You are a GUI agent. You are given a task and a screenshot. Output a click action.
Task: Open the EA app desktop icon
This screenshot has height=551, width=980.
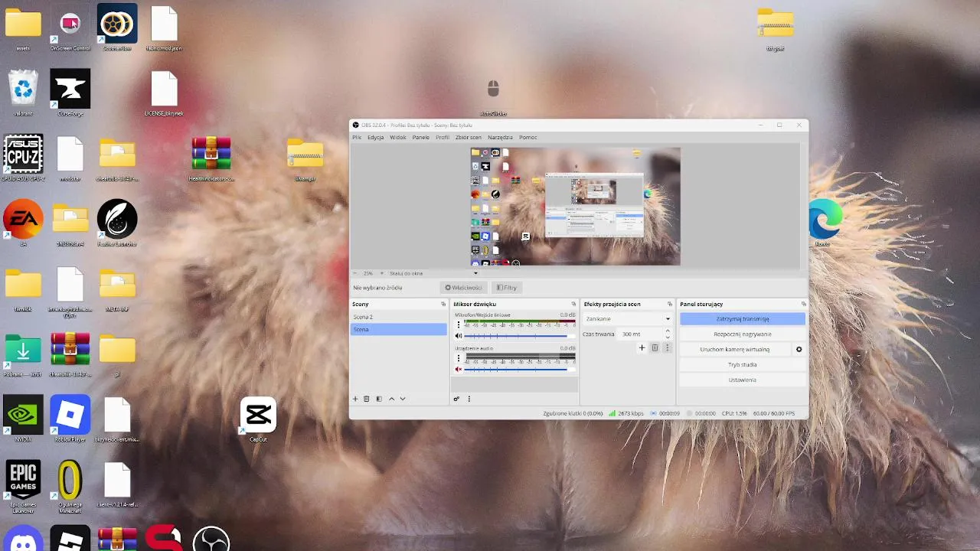[23, 223]
